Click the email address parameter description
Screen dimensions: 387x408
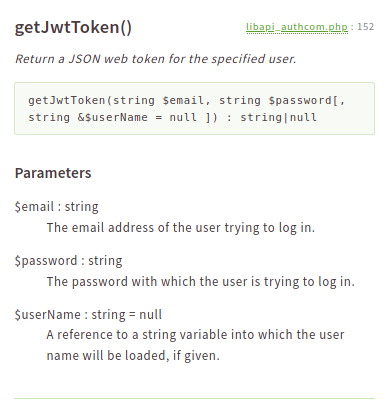[x=181, y=228]
